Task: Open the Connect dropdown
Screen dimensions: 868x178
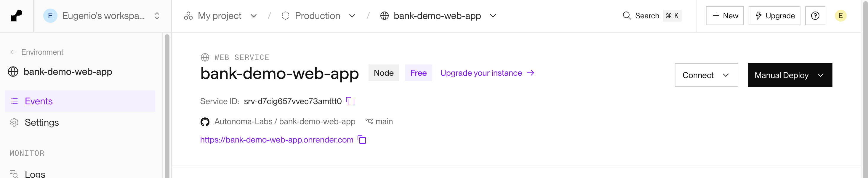Action: tap(706, 75)
